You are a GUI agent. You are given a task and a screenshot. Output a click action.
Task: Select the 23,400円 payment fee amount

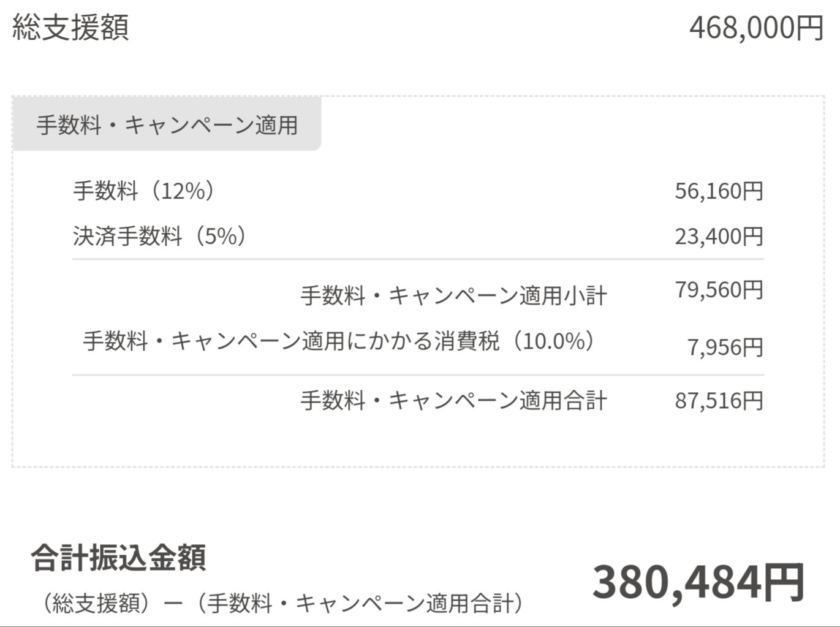click(719, 236)
